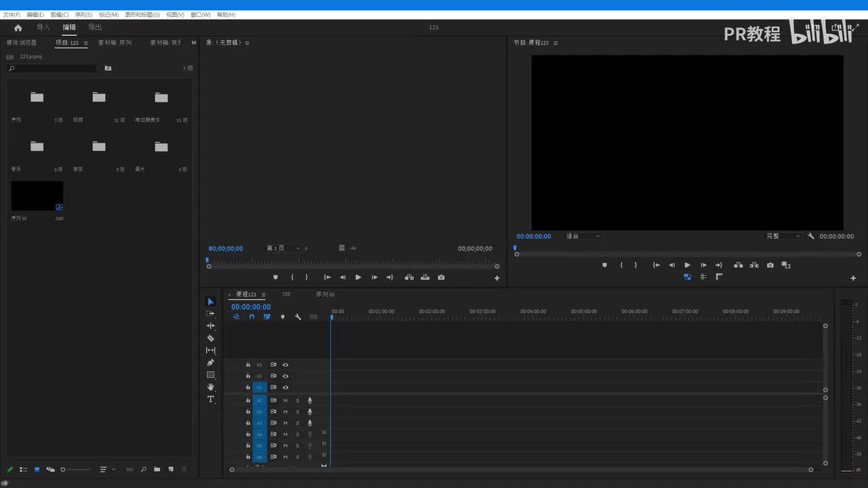This screenshot has height=488, width=868.
Task: Open the 完整 playback resolution dropdown
Action: (x=783, y=236)
